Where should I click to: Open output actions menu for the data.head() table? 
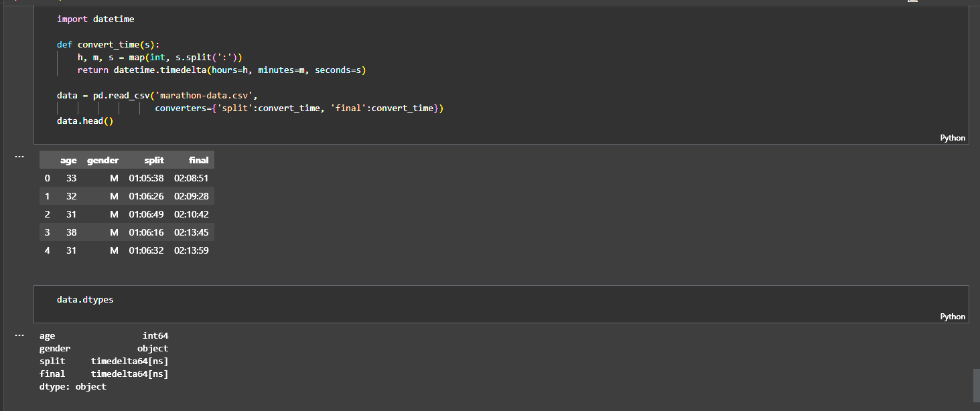(19, 157)
